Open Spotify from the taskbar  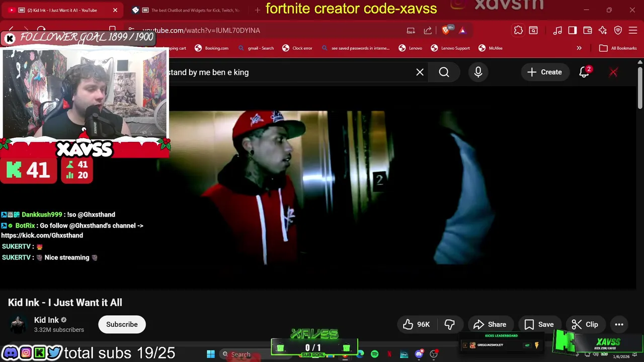pyautogui.click(x=374, y=354)
